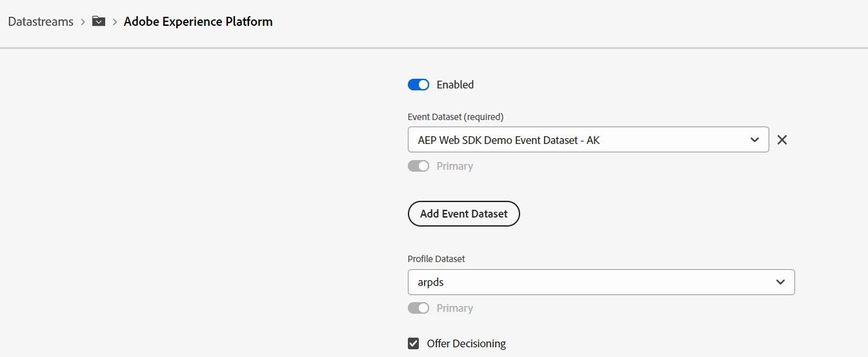Click the Offer Decisioning label text
This screenshot has width=868, height=357.
coord(466,343)
